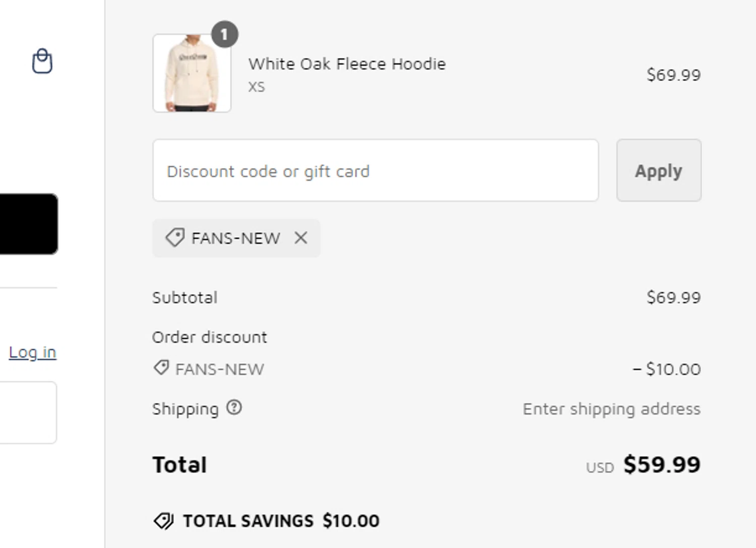Image resolution: width=756 pixels, height=548 pixels.
Task: Click the –$10.00 discount amount
Action: pos(666,369)
